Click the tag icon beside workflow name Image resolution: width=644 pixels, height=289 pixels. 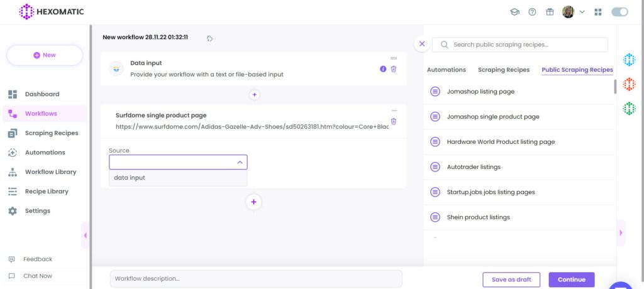(x=209, y=38)
